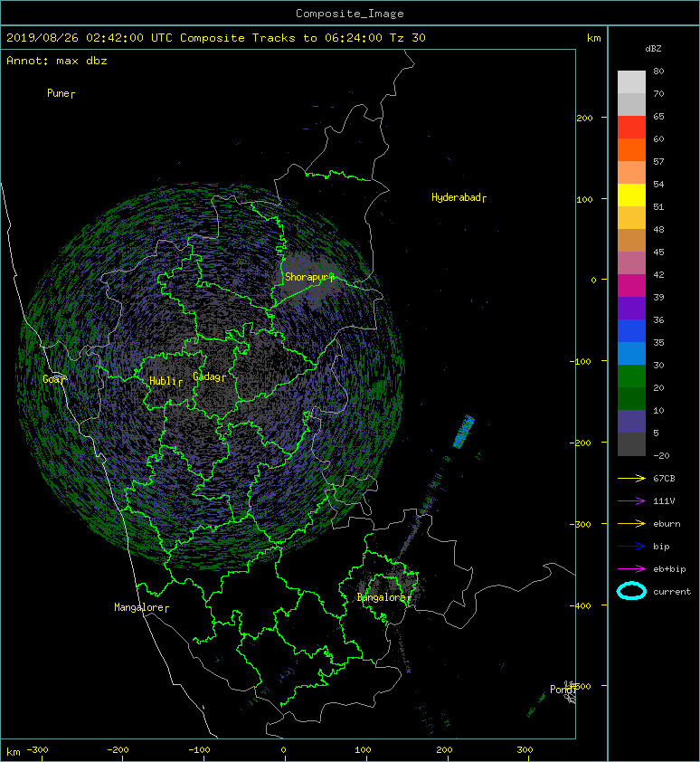The width and height of the screenshot is (700, 762).
Task: Click the 2019/08/26 02:42:00 UTC timestamp text
Action: coord(90,38)
